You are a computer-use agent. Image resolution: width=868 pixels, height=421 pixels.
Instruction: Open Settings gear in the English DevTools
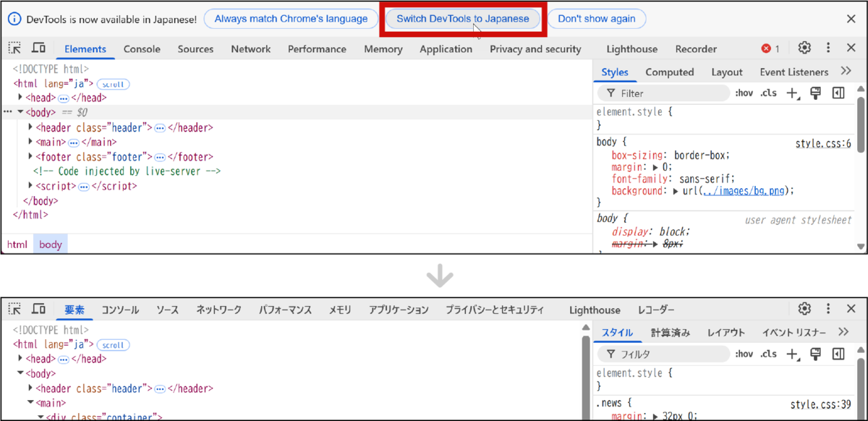click(x=804, y=48)
